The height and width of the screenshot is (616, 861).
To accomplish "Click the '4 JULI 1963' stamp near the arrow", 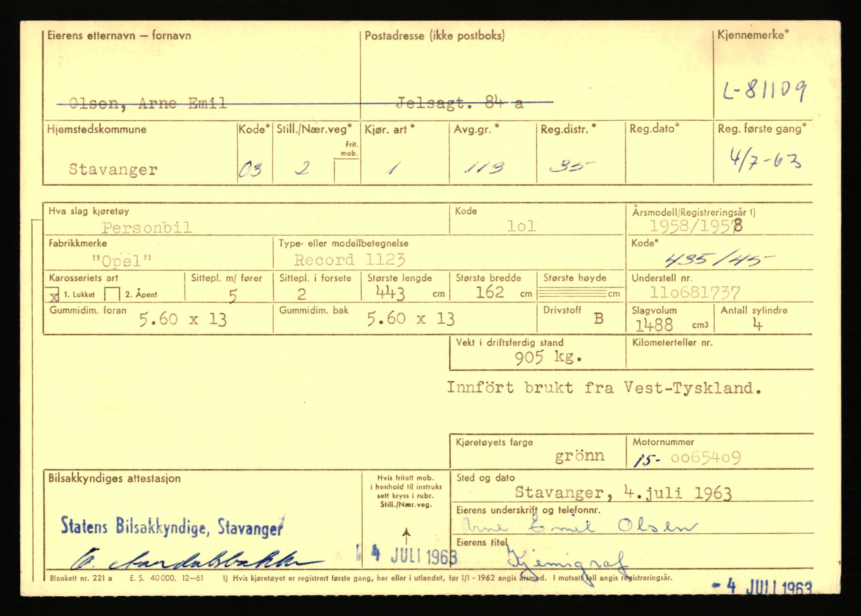I will click(x=407, y=555).
